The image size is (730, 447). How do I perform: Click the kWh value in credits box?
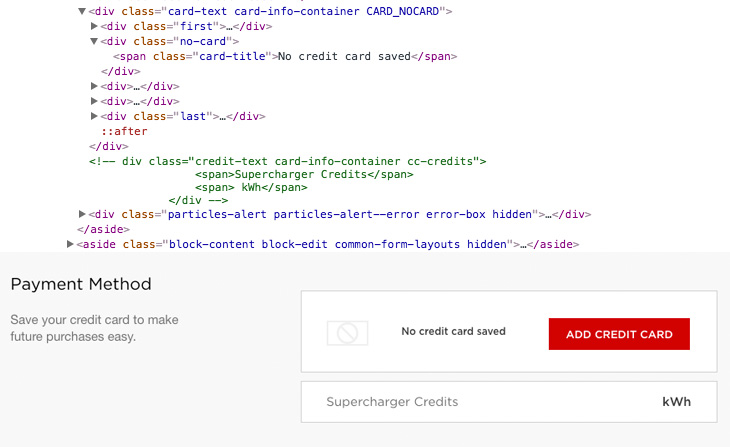point(676,402)
